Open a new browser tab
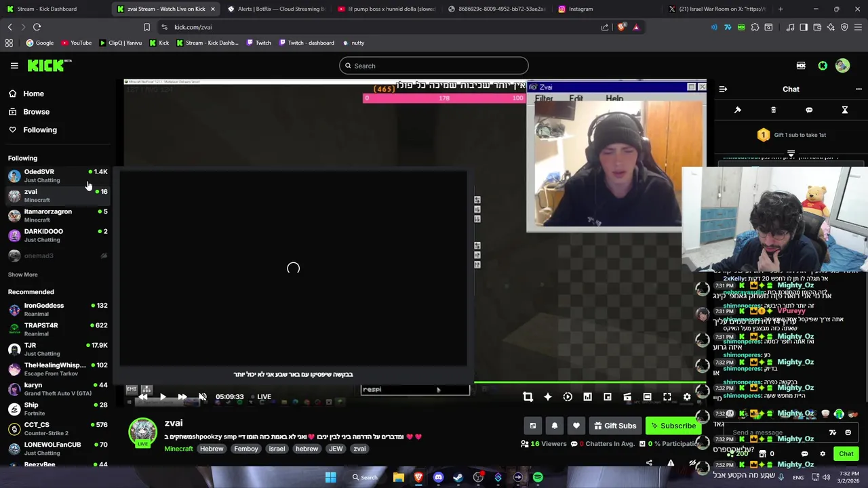Viewport: 868px width, 488px height. (781, 9)
